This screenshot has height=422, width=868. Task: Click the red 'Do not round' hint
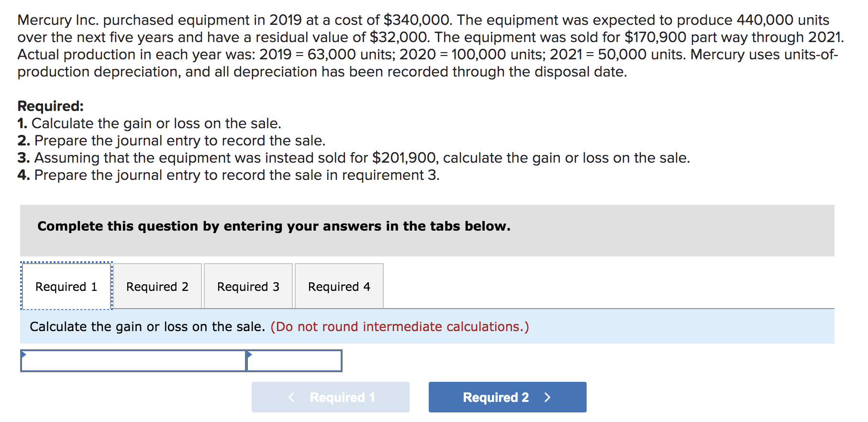click(x=400, y=327)
